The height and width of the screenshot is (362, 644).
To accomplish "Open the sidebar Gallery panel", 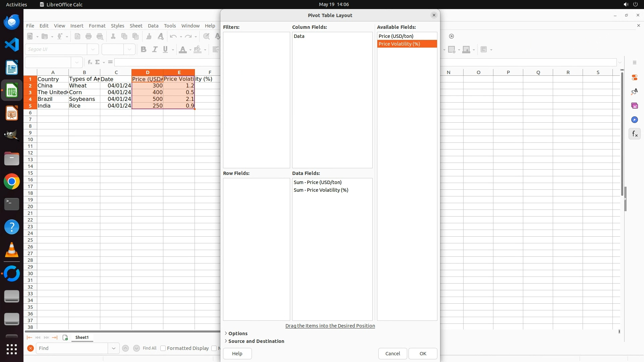I will click(634, 106).
